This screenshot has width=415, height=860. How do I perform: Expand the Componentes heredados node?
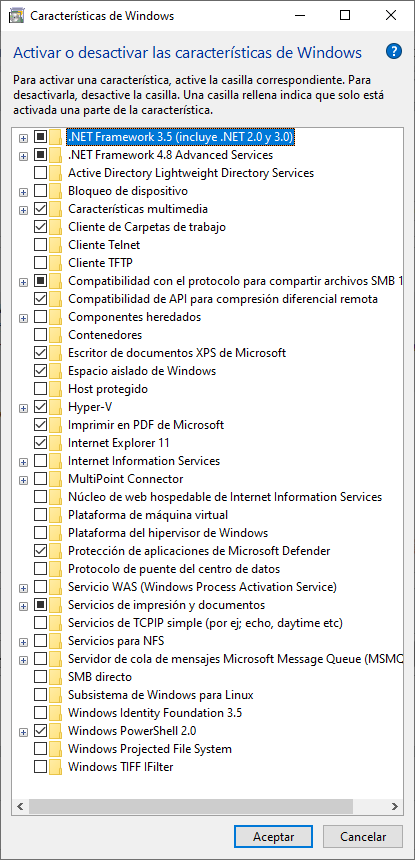(23, 319)
